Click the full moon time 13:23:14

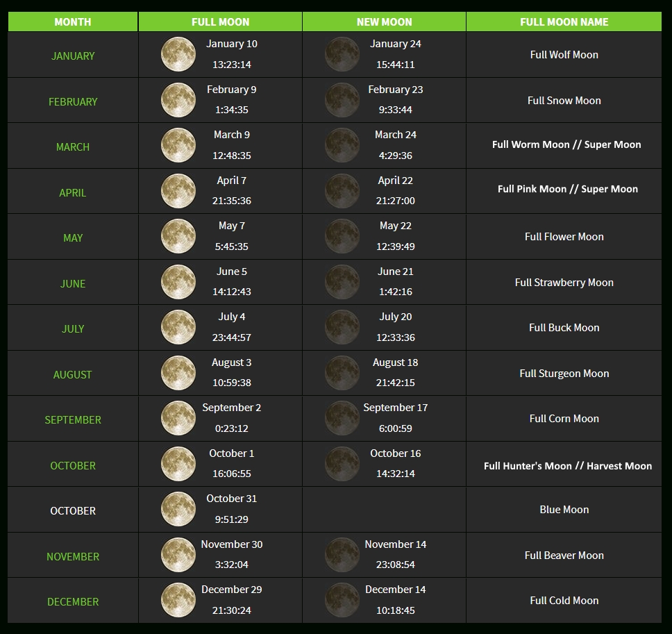coord(232,65)
